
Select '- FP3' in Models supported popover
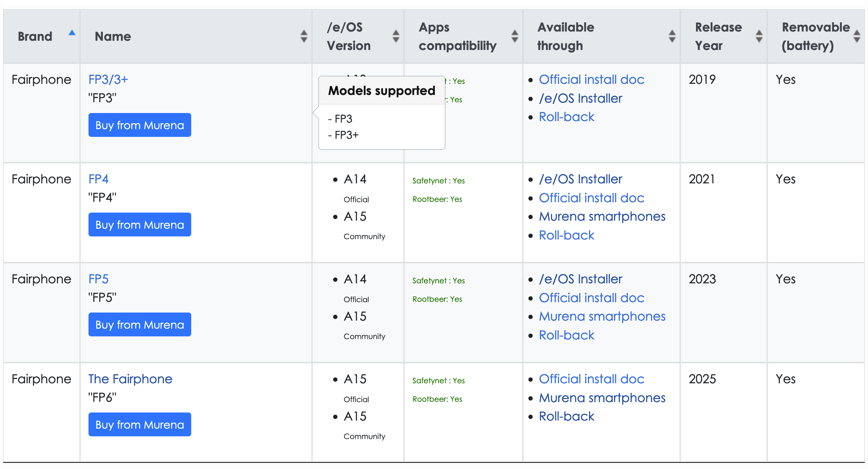(340, 119)
